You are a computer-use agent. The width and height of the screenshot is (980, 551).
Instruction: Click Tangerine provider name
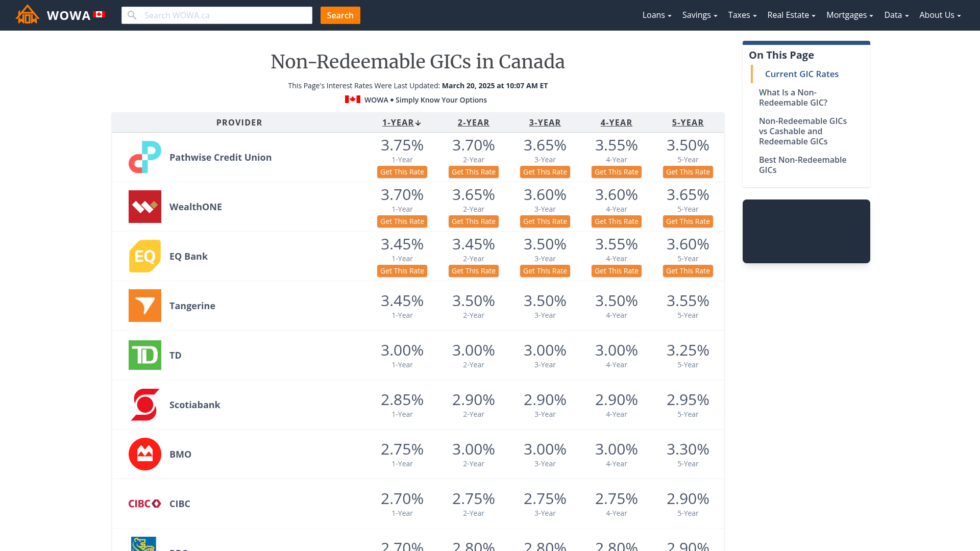click(x=192, y=306)
